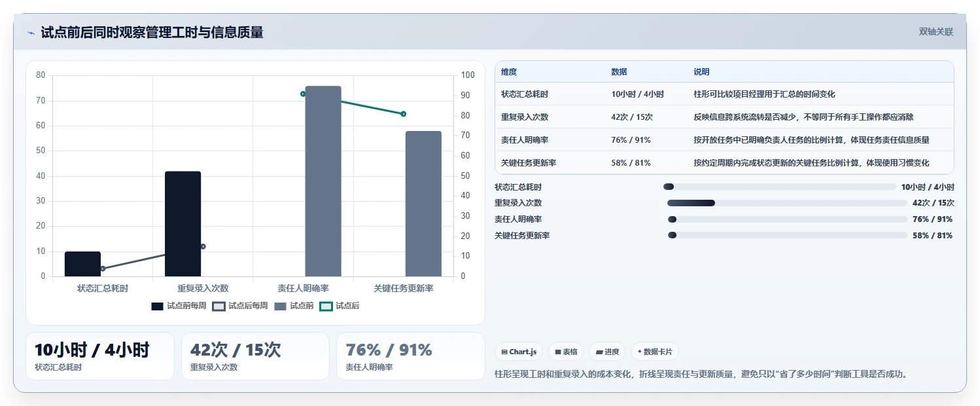
Task: Click the x-axis label 责任人明确率
Action: [x=303, y=288]
